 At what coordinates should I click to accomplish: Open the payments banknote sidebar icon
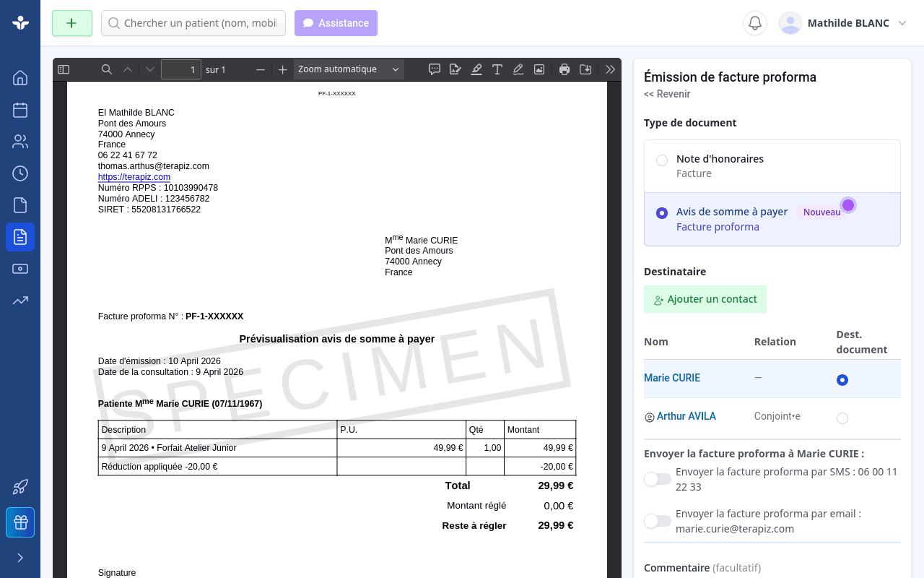20,269
